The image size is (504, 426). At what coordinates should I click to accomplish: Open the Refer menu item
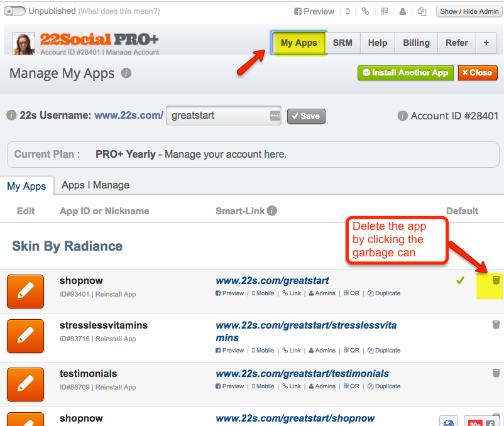[456, 43]
